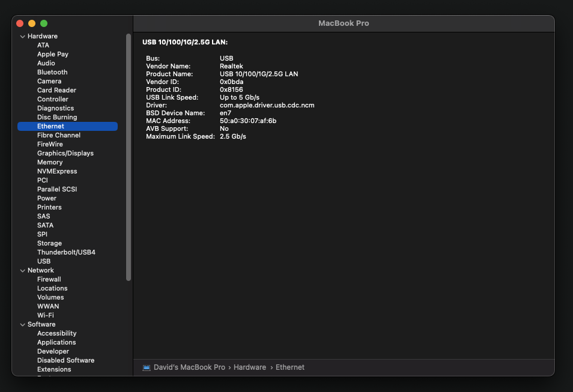Select Storage in the sidebar

click(49, 243)
